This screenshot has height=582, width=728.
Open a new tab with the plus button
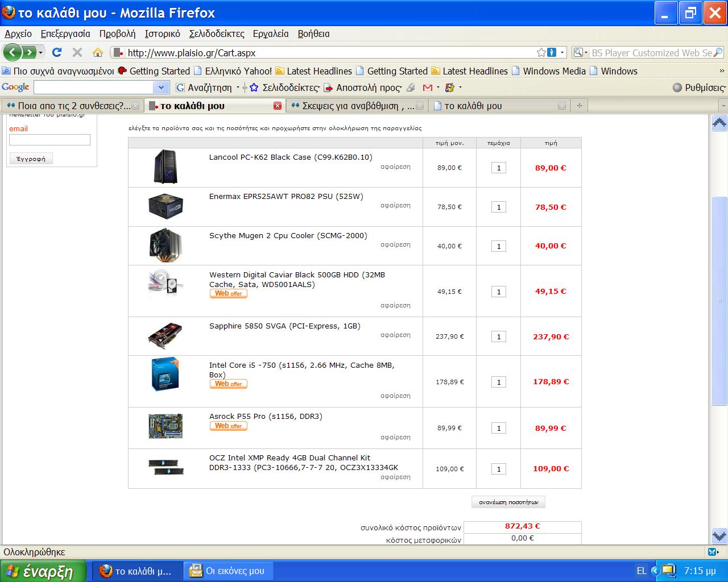click(x=580, y=106)
